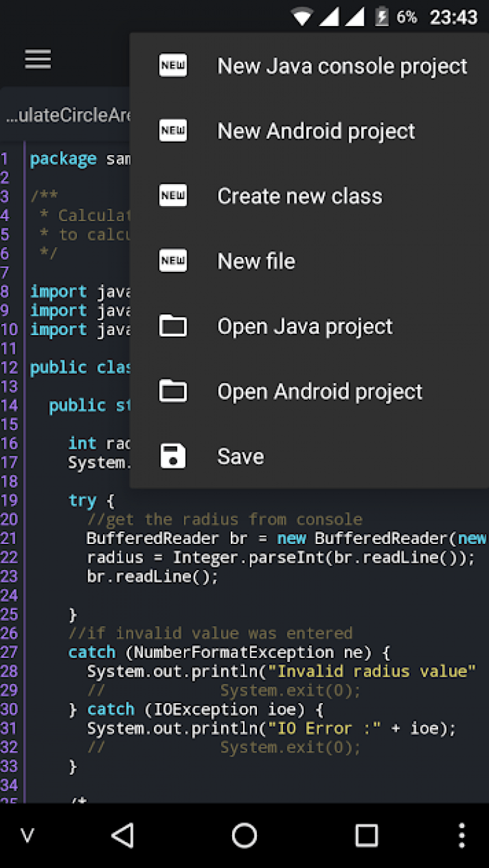Image resolution: width=489 pixels, height=868 pixels.
Task: Choose Save from the menu
Action: 310,456
